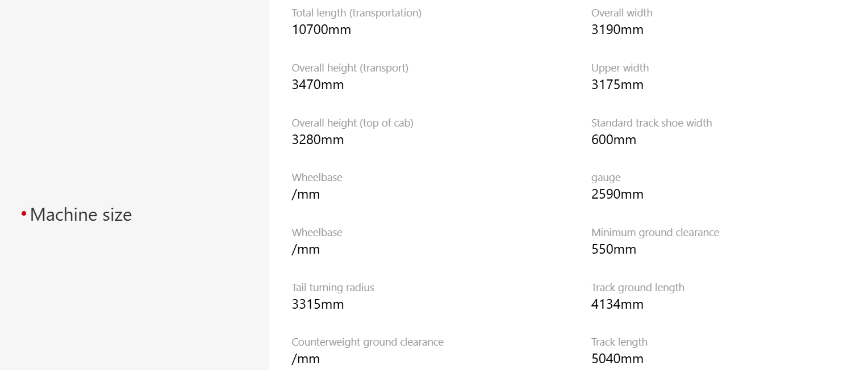This screenshot has height=370, width=868.
Task: Select the Overall width label
Action: point(621,13)
